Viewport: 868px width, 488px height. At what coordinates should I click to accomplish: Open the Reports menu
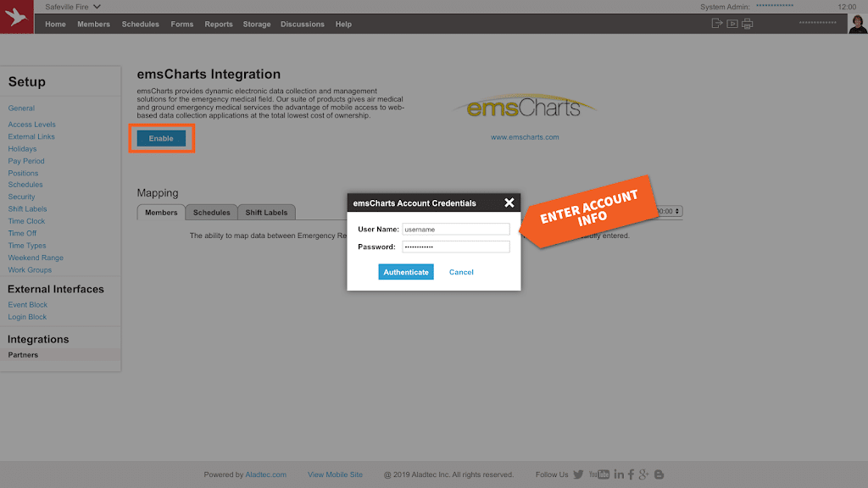219,25
